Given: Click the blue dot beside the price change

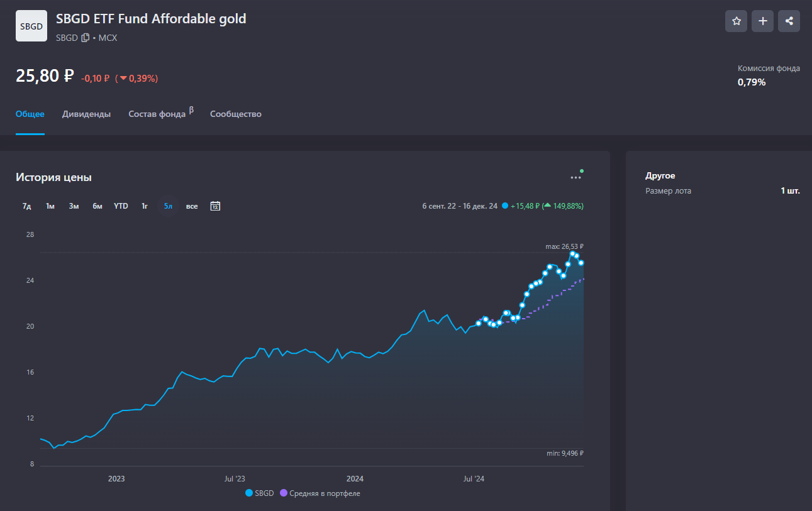Looking at the screenshot, I should tap(505, 206).
